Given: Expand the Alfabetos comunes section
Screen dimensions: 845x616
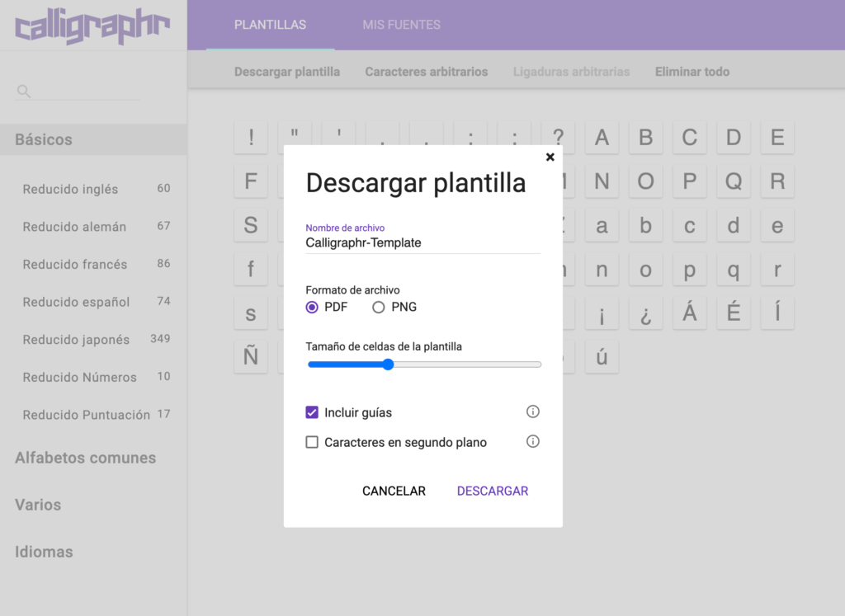Looking at the screenshot, I should click(85, 458).
